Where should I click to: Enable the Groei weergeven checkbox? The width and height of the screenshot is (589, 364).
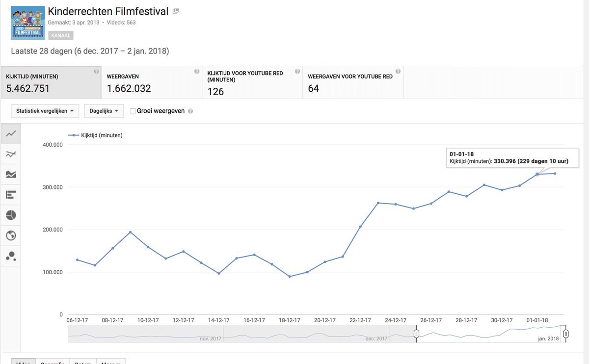(x=133, y=111)
